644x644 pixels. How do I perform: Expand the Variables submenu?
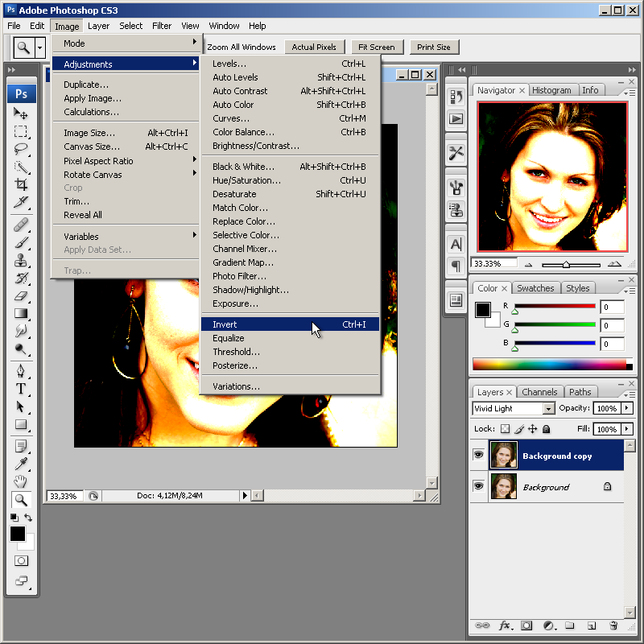point(126,236)
